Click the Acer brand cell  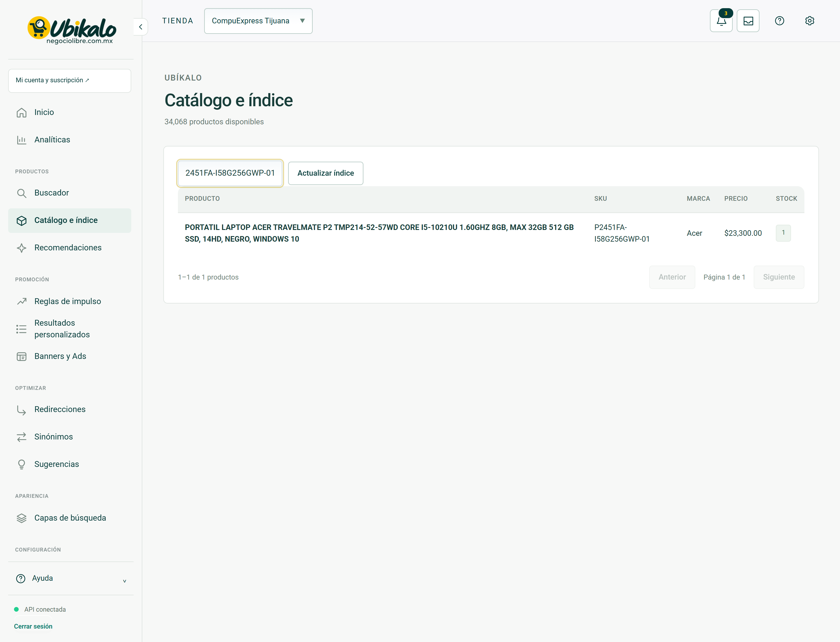694,233
